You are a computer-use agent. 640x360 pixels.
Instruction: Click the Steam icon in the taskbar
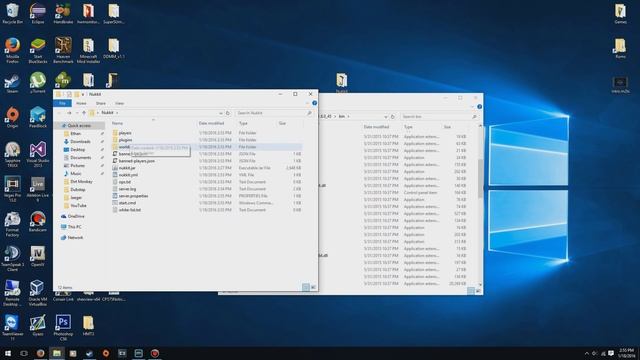(89, 353)
